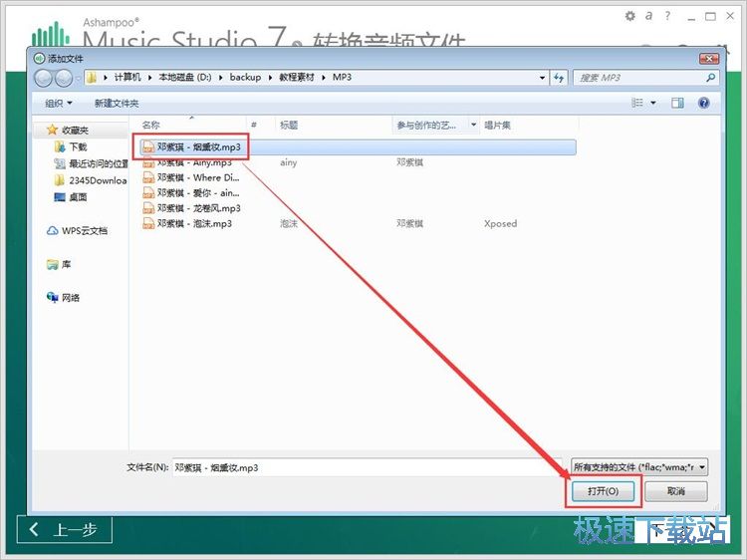Screen dimensions: 747x560
Task: Click the back navigation arrow in the dialog
Action: (x=44, y=78)
